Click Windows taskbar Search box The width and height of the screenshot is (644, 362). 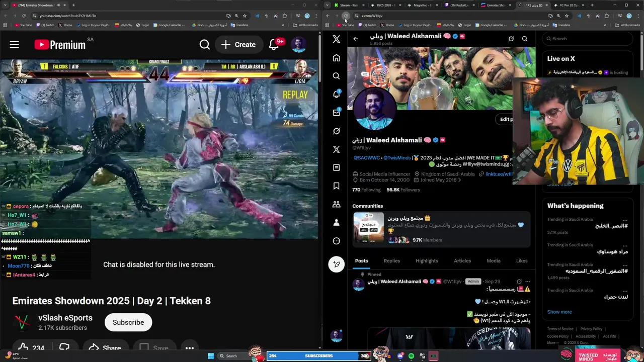[234, 356]
